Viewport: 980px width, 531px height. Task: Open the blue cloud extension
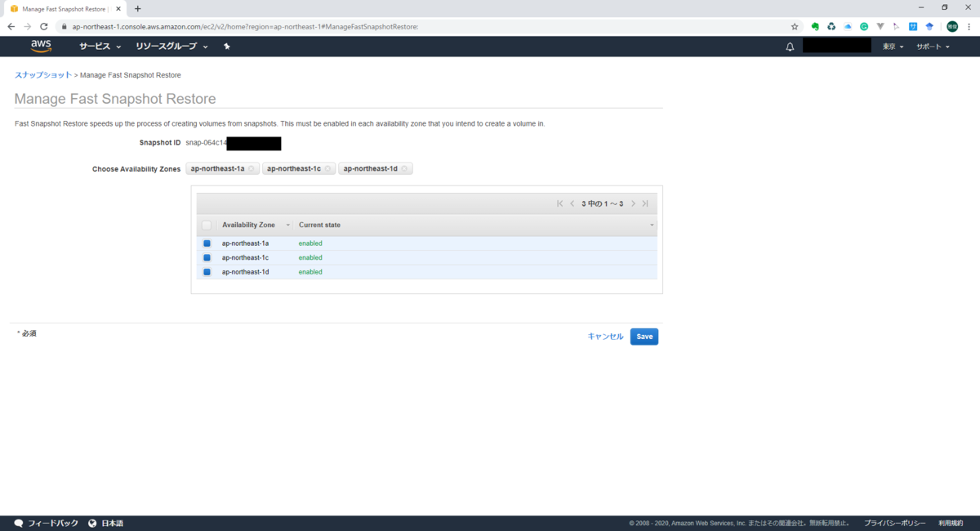(848, 26)
